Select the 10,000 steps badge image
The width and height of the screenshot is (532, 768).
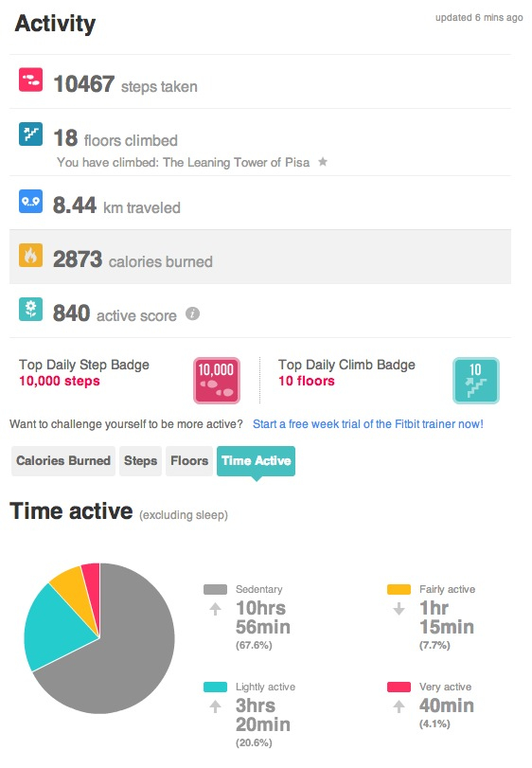coord(217,381)
